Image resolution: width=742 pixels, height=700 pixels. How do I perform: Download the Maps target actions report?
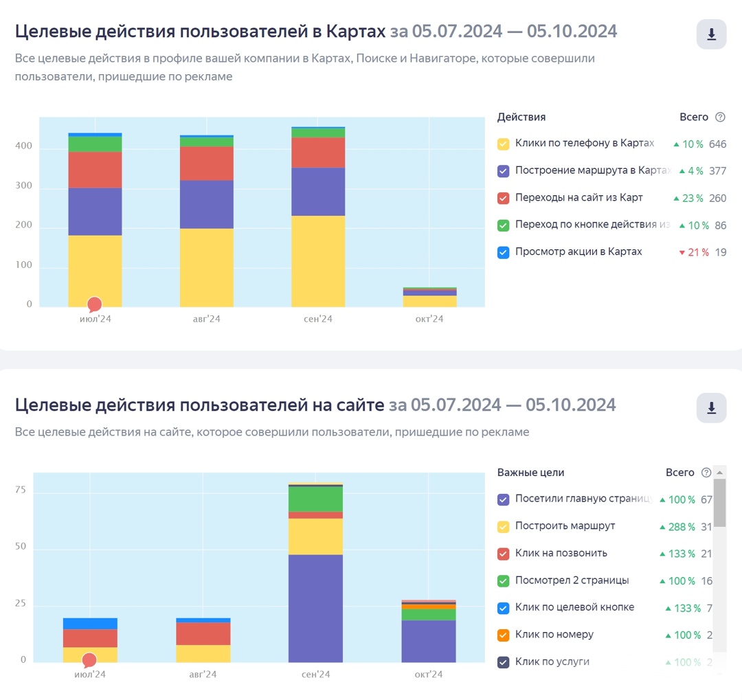click(x=711, y=34)
